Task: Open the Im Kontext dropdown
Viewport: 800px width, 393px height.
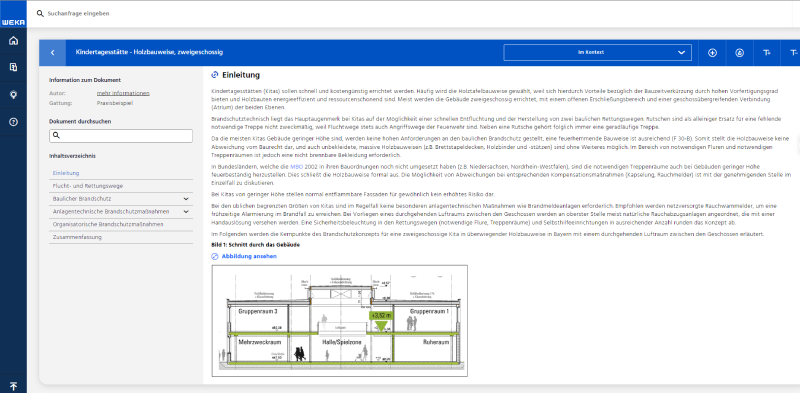Action: [x=597, y=53]
